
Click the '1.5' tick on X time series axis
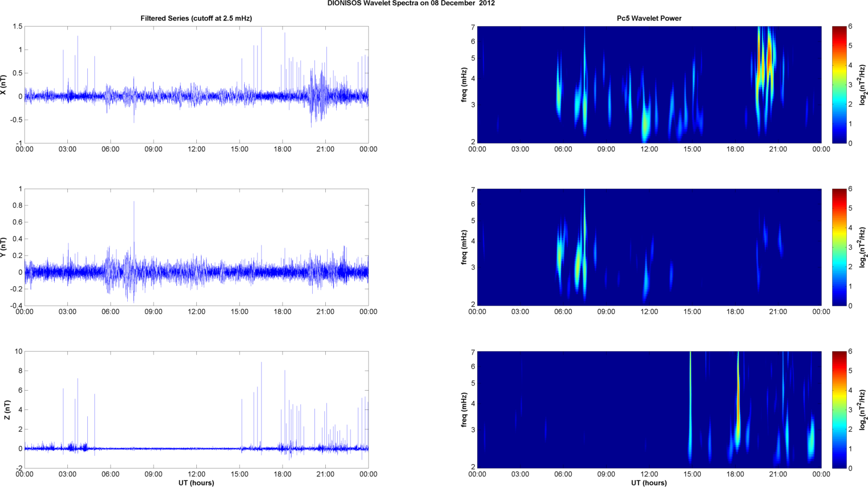tap(17, 26)
